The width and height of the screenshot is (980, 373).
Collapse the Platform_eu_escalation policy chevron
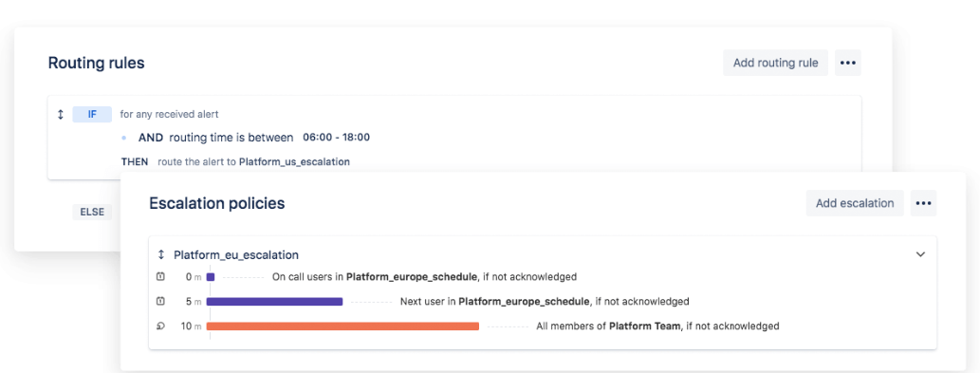point(920,254)
